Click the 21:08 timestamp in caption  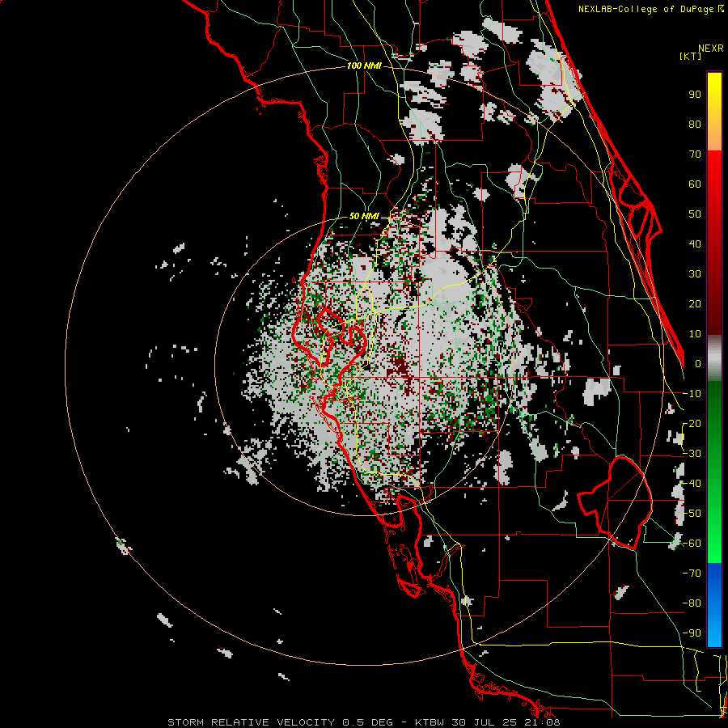[x=546, y=722]
